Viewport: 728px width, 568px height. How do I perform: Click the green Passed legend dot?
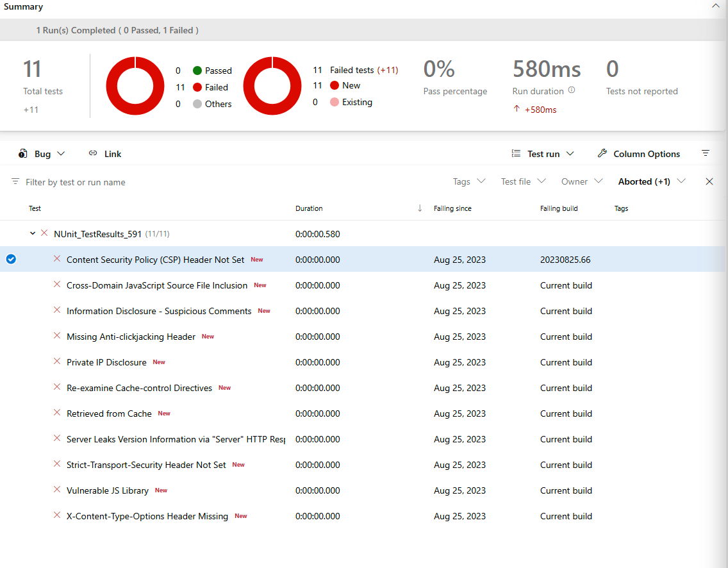pos(197,70)
